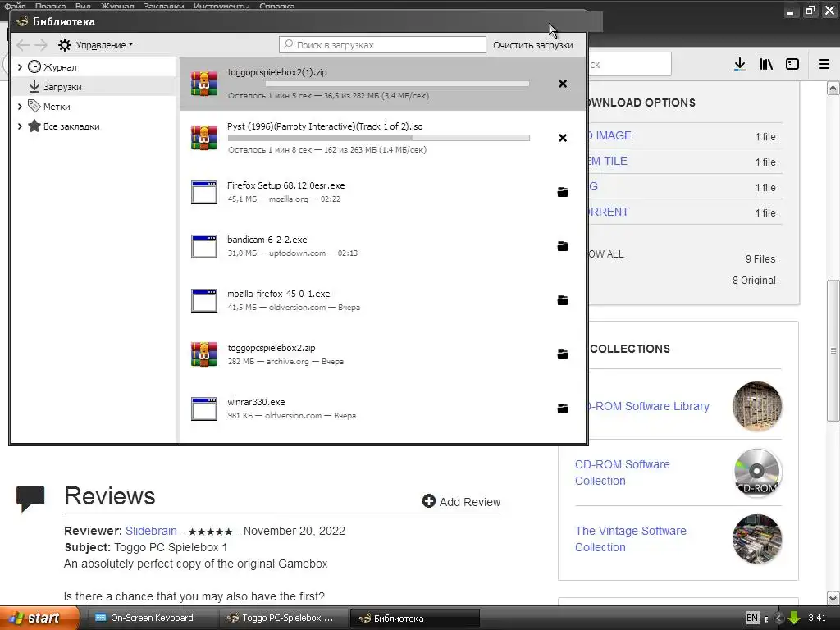Image resolution: width=840 pixels, height=630 pixels.
Task: Select the winrar330.exe file name text
Action: [x=256, y=402]
